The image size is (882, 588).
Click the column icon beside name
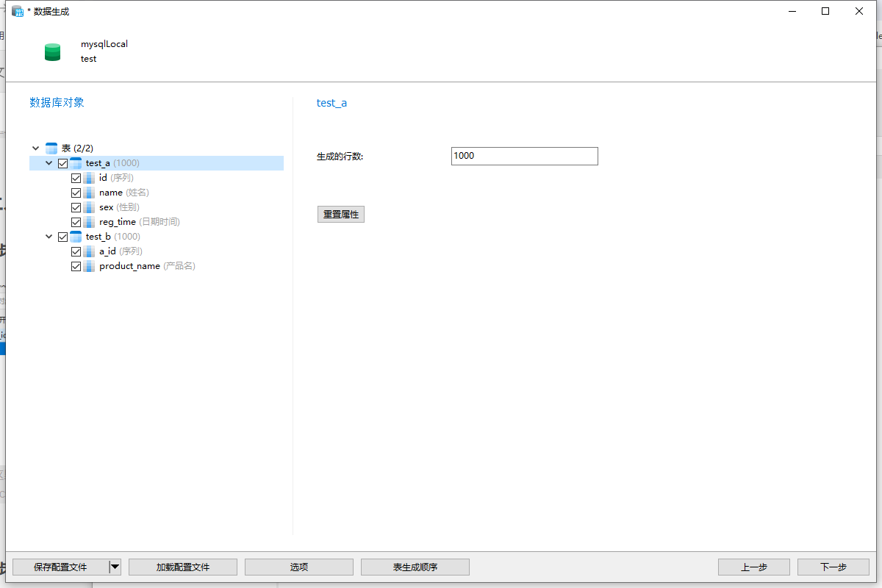89,193
